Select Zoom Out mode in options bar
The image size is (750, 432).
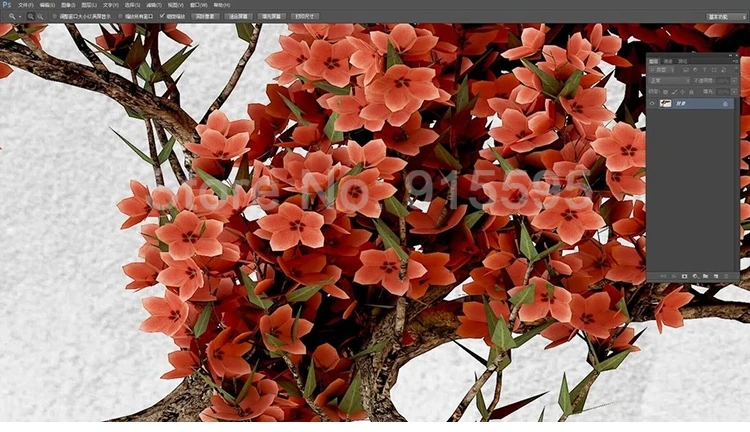tap(40, 16)
